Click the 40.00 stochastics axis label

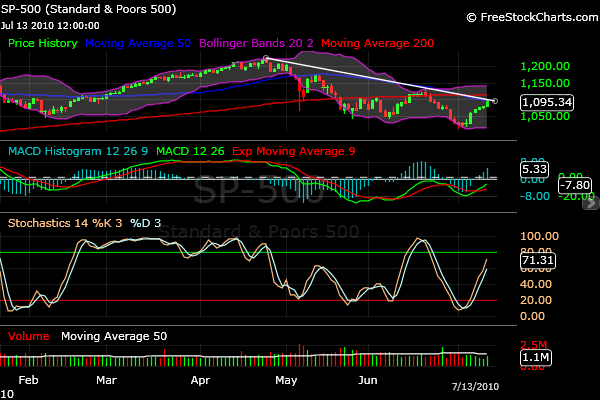tap(536, 284)
